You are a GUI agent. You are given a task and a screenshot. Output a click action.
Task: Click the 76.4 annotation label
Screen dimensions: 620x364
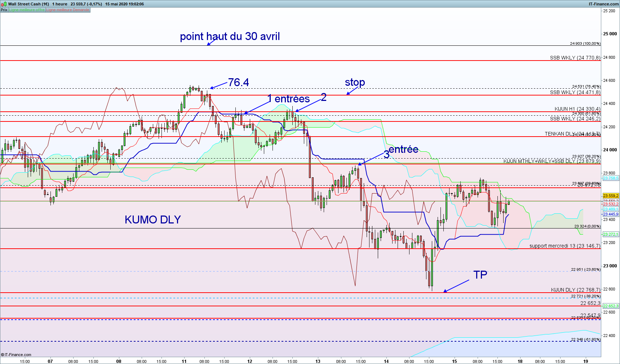pos(238,83)
